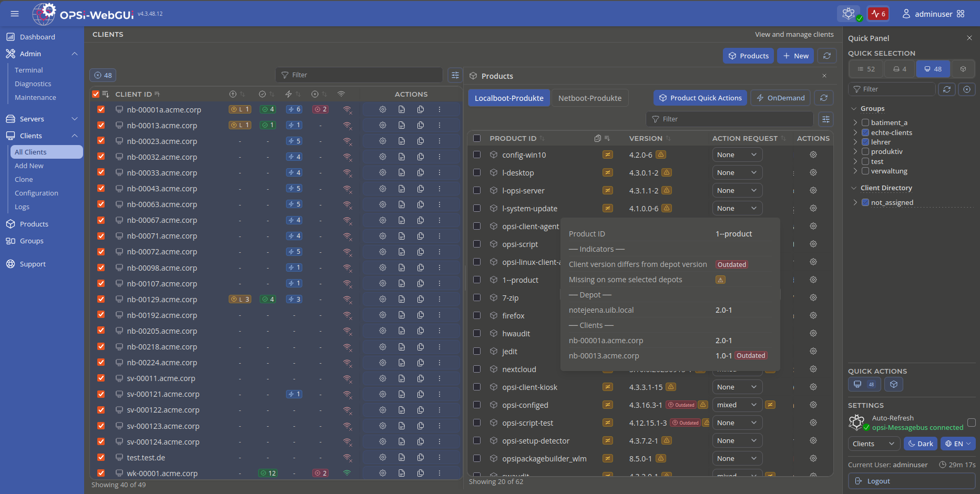Click connection status icon for wk-00001.acme.corp
Image resolution: width=980 pixels, height=494 pixels.
click(x=347, y=473)
